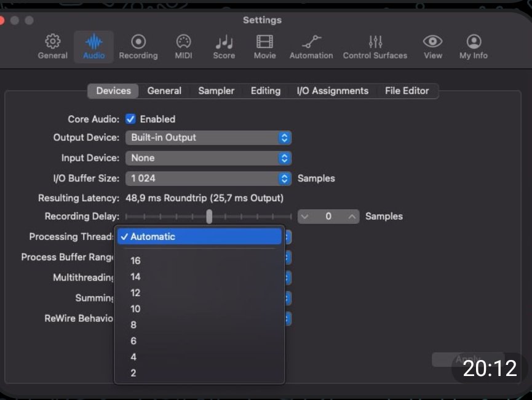Choose 10 processing threads
532x400 pixels.
point(199,309)
